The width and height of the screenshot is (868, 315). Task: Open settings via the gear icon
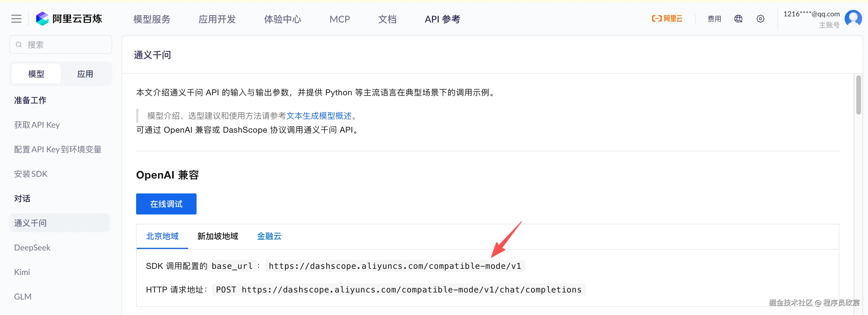tap(761, 19)
